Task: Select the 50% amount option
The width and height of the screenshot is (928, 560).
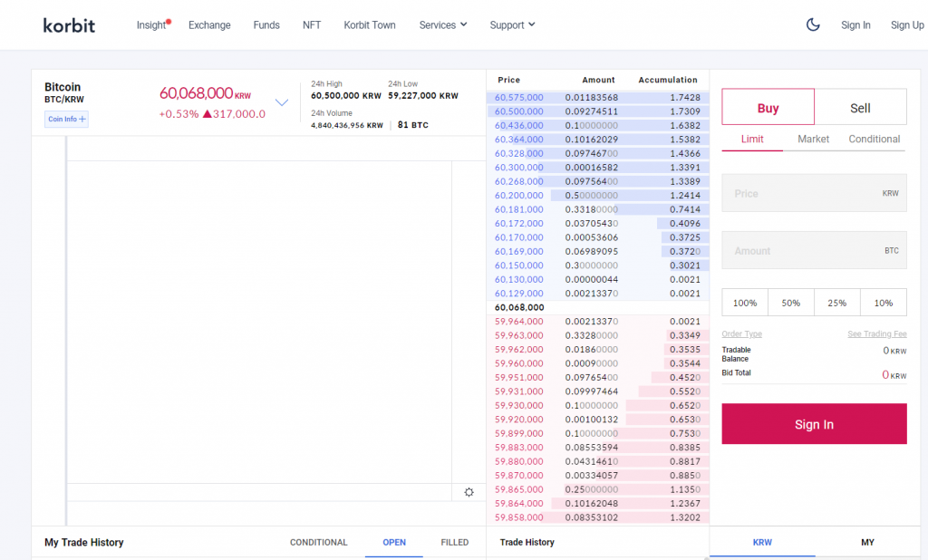Action: tap(790, 303)
